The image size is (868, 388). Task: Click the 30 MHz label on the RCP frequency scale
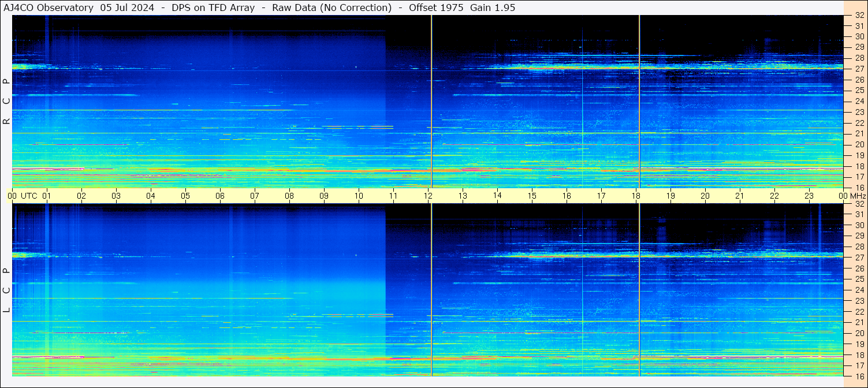coord(859,36)
